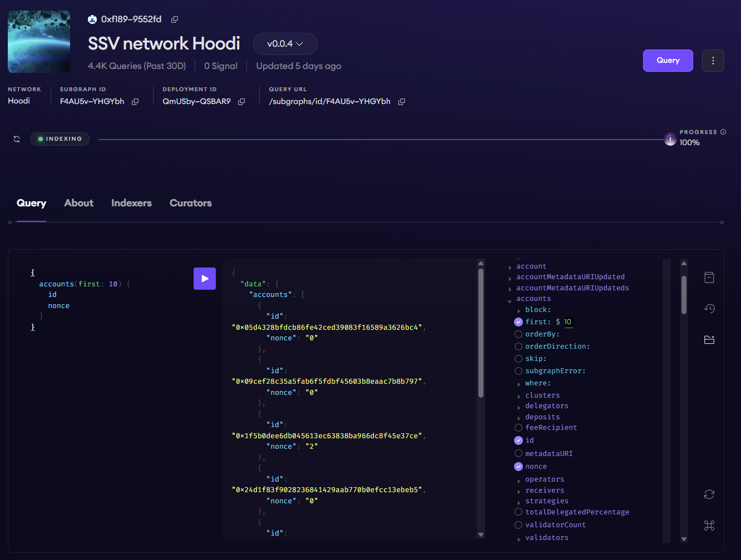Click the owner avatar icon
This screenshot has width=741, height=560.
coord(92,19)
